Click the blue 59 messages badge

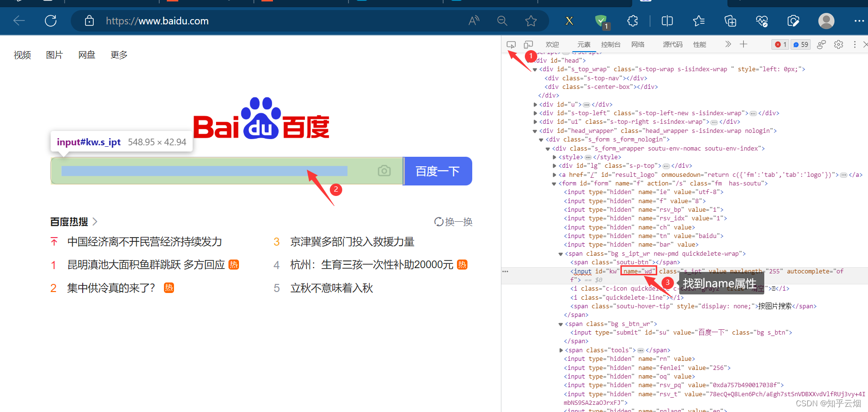tap(801, 44)
